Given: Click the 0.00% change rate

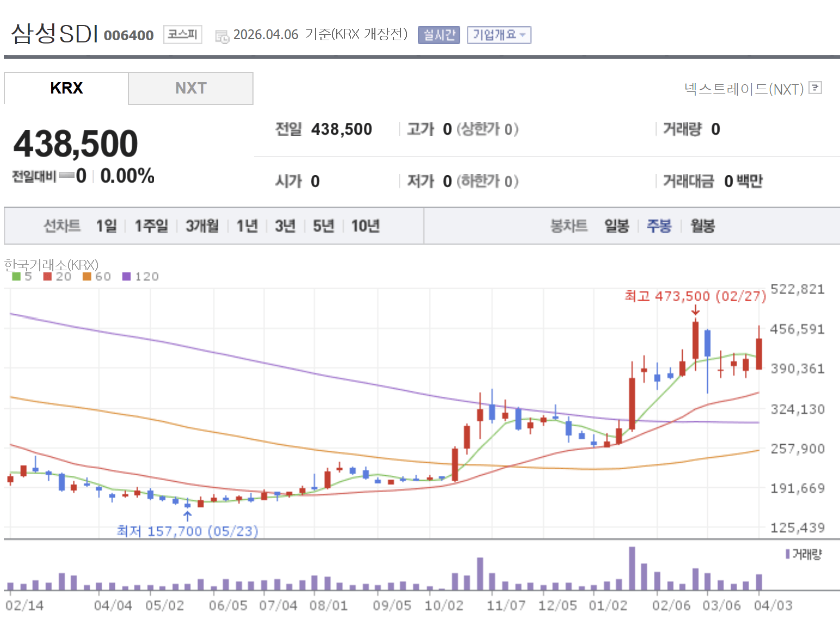Looking at the screenshot, I should tap(127, 176).
